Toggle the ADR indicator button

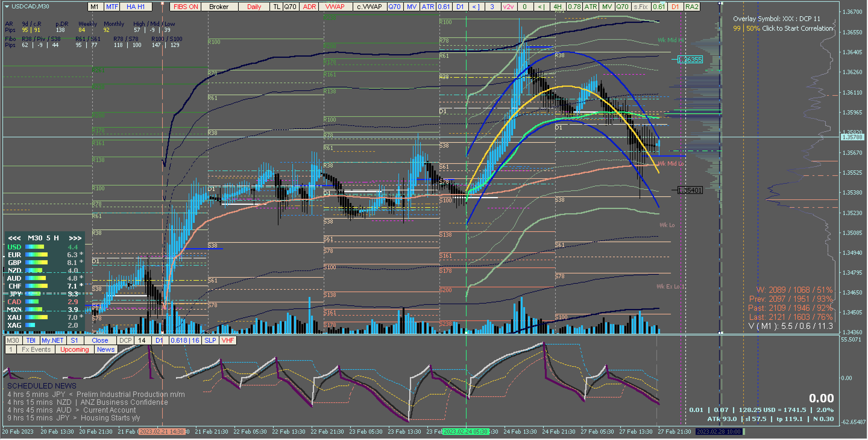(309, 7)
